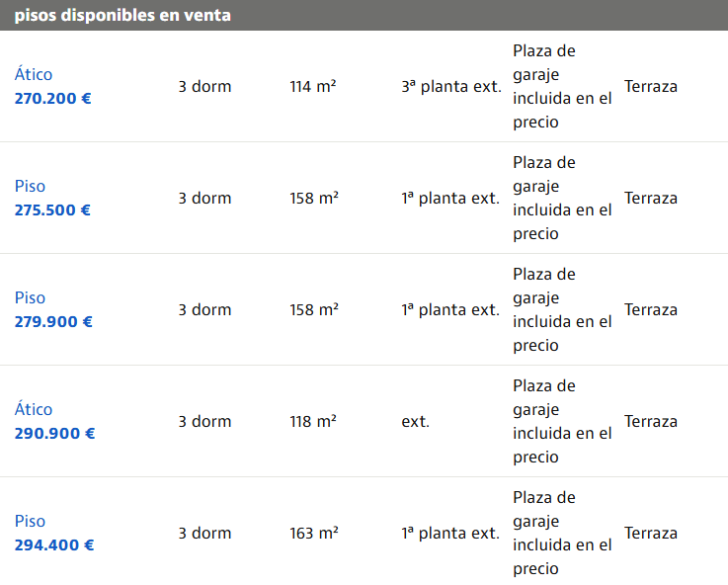Click '3 dorm' in the 279.900 € row

tap(204, 309)
